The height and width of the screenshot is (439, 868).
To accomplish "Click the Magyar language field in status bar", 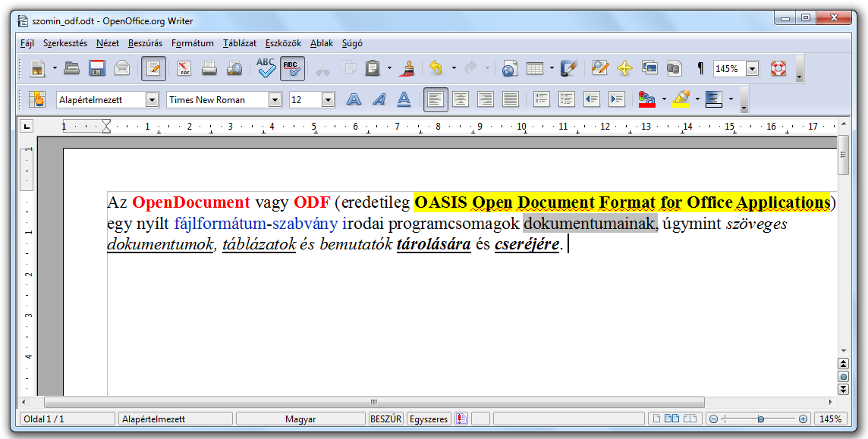I will point(300,419).
